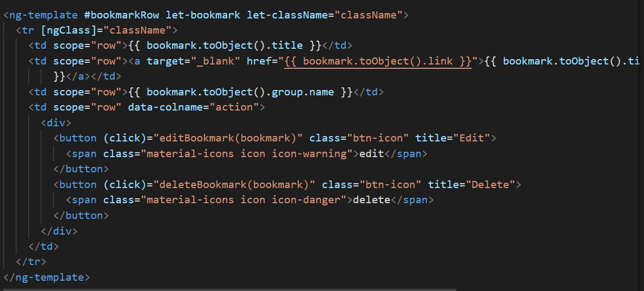Viewport: 644px width, 291px height.
Task: Click deleteBookmark(bookmark) click handler
Action: tap(234, 185)
